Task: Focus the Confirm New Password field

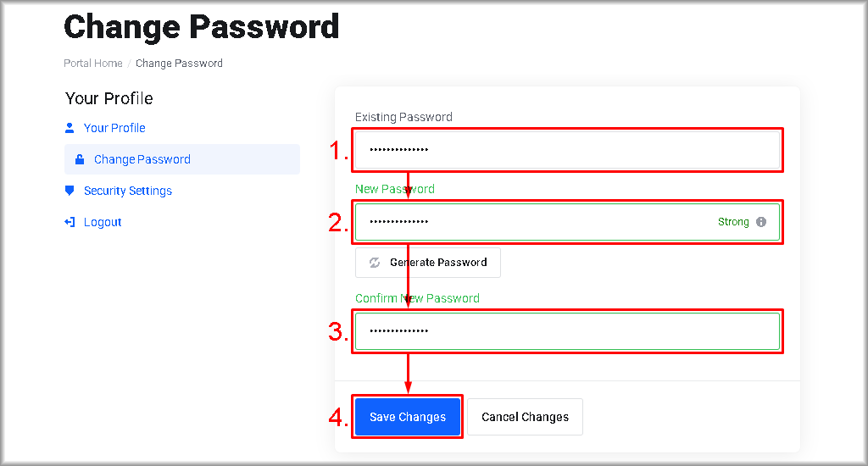Action: (566, 331)
